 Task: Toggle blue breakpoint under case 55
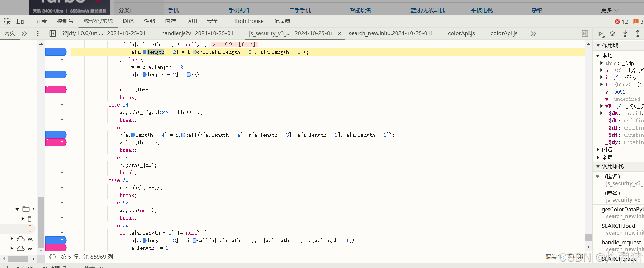[56, 135]
